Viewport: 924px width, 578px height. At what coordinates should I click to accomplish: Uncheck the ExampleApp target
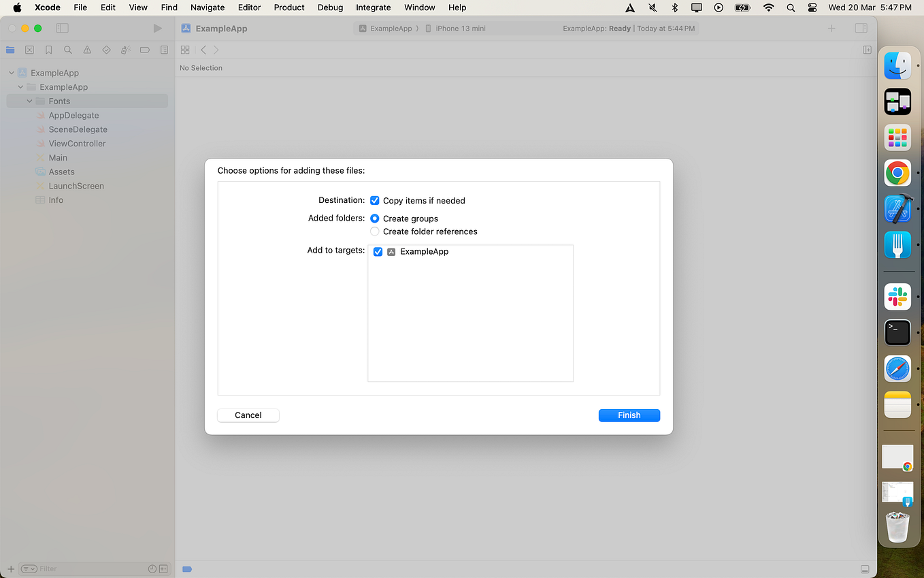(378, 251)
